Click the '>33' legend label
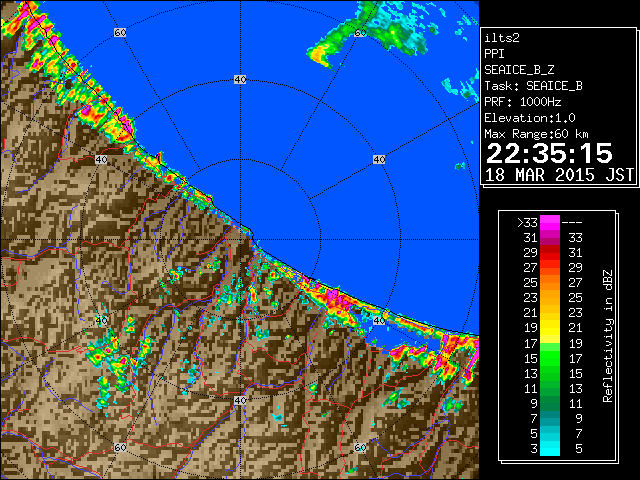 pyautogui.click(x=527, y=223)
